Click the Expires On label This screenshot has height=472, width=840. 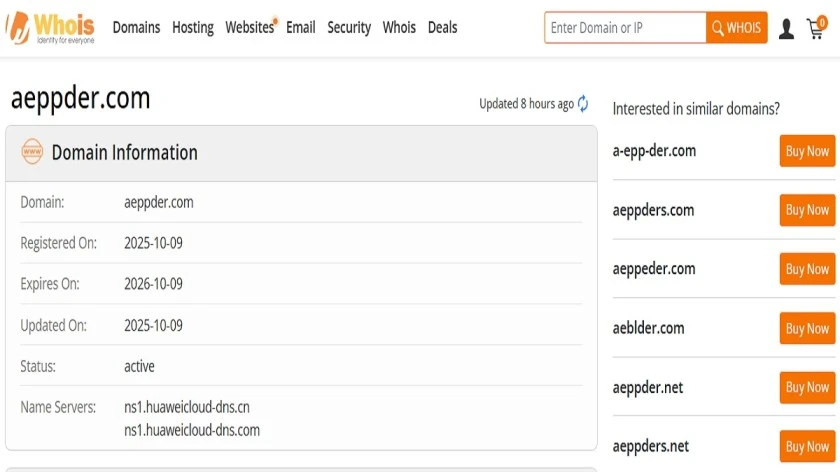[x=50, y=284]
